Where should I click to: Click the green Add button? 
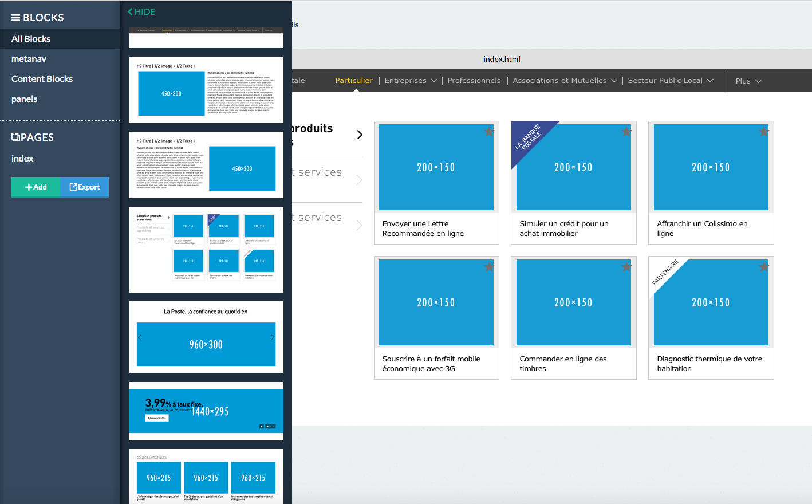pyautogui.click(x=36, y=187)
